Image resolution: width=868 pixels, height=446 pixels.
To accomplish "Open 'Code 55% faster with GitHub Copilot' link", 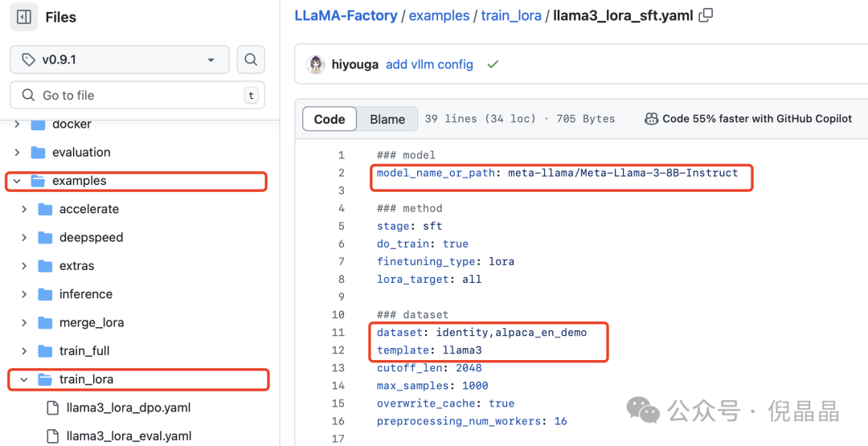I will 757,118.
